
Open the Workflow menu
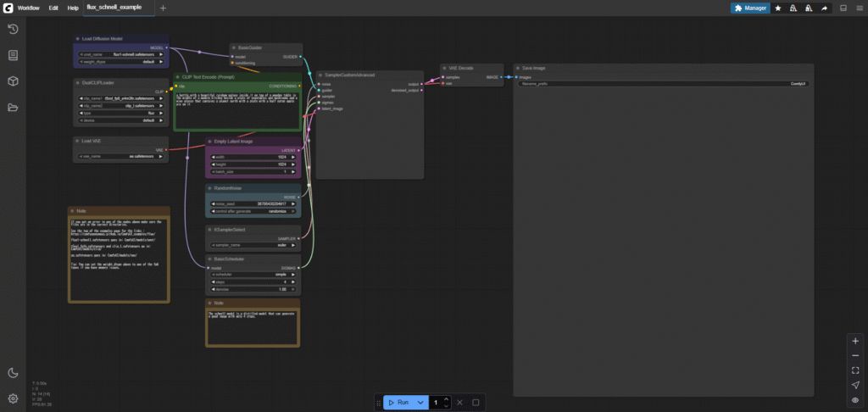[x=28, y=8]
